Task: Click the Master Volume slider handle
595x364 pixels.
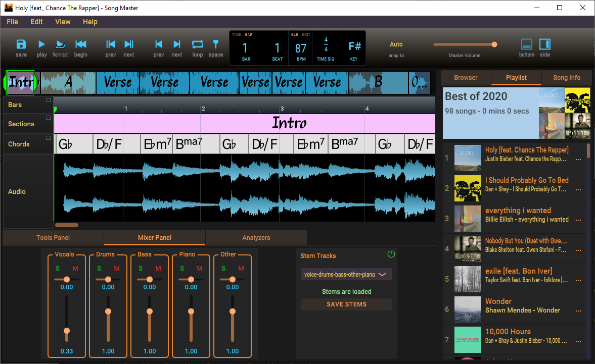Action: (494, 44)
